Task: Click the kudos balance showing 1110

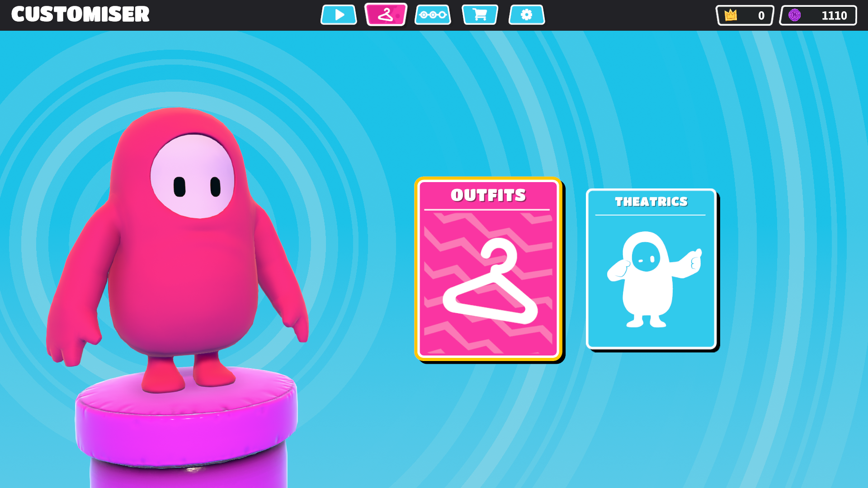Action: [834, 16]
